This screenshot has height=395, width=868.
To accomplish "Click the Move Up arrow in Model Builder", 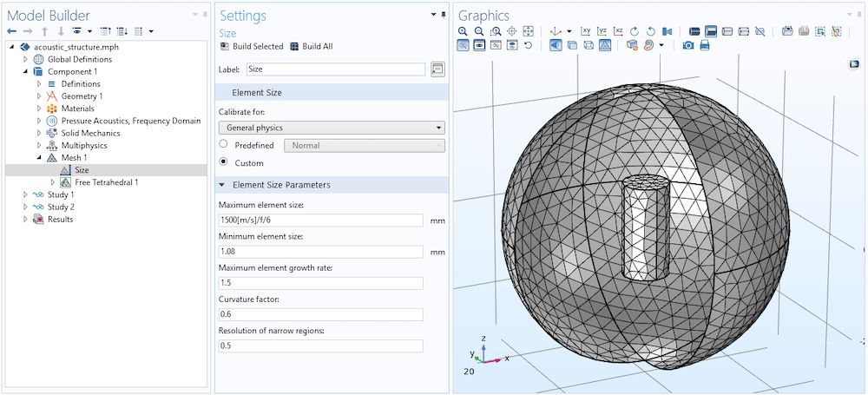I will point(45,31).
